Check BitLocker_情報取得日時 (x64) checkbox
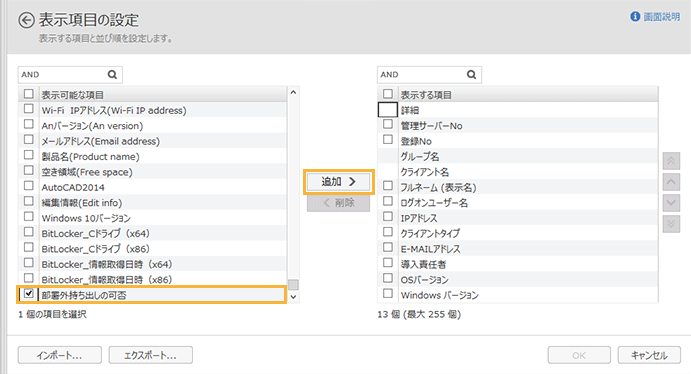 pos(29,263)
